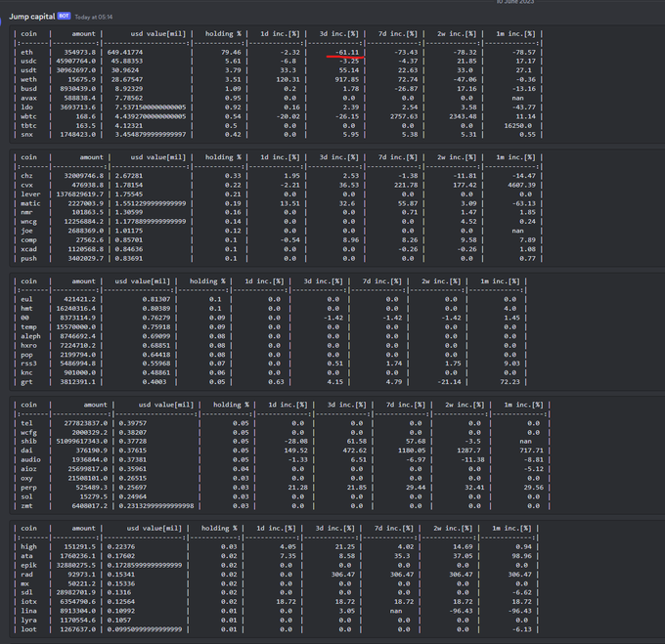Click zmt amount '6408017.2'

90,506
